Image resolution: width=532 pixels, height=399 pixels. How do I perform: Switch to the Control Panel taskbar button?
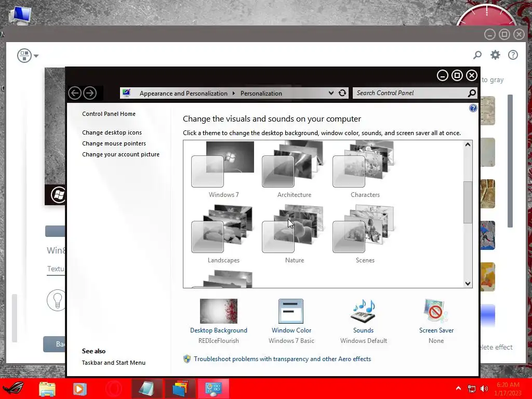[x=214, y=389]
